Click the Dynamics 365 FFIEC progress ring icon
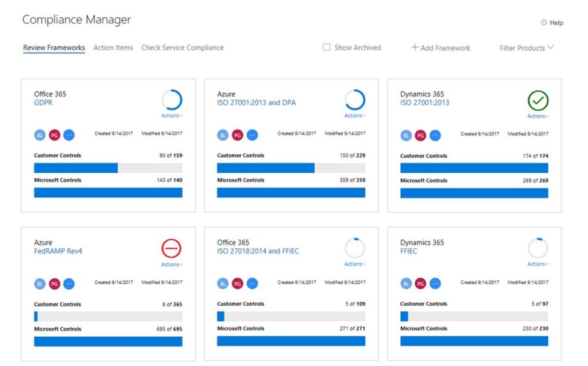 click(537, 248)
